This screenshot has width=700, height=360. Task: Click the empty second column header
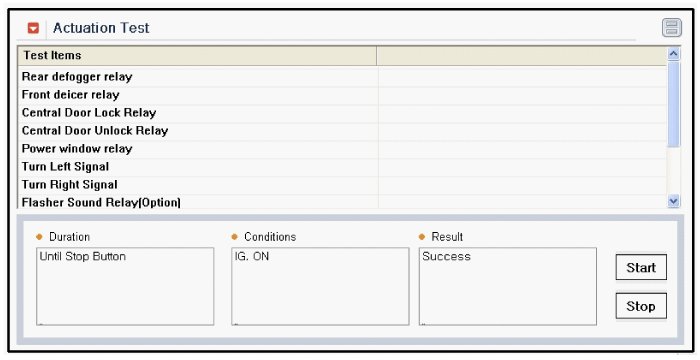(522, 56)
